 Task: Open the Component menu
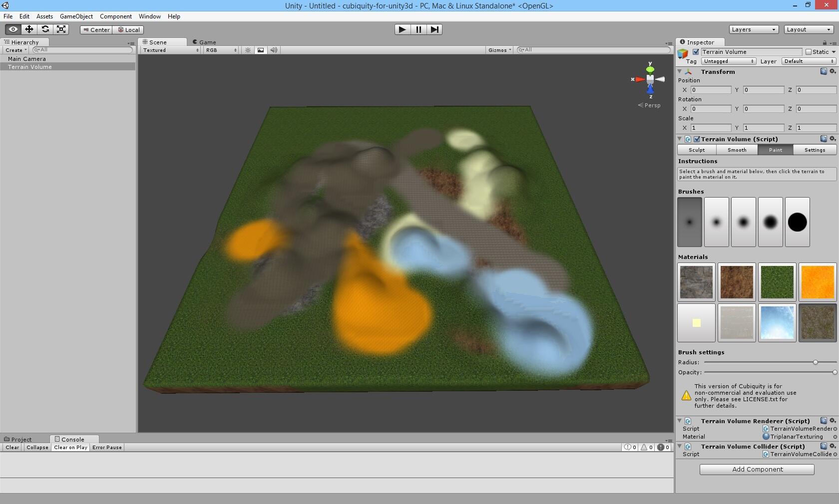pyautogui.click(x=116, y=16)
